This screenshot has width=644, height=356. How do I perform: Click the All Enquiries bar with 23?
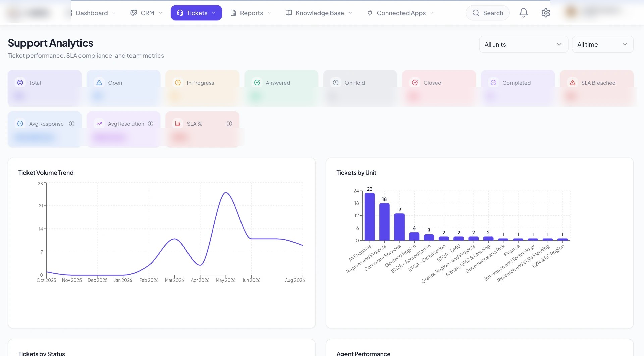tap(370, 216)
